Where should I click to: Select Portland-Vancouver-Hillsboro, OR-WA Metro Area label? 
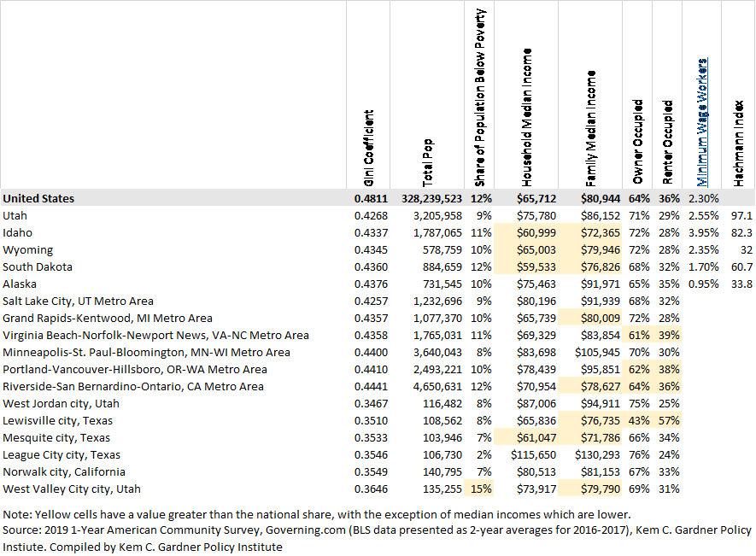(135, 369)
